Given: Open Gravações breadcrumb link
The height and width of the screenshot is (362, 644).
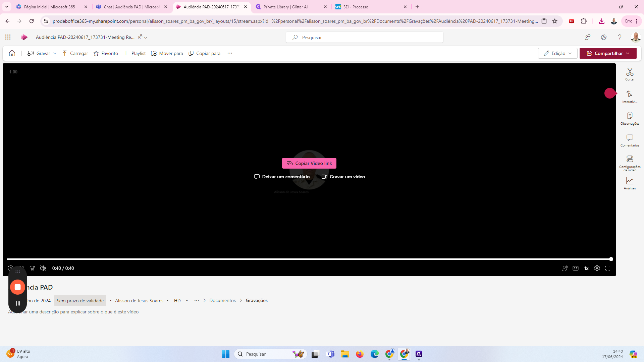Looking at the screenshot, I should tap(257, 300).
